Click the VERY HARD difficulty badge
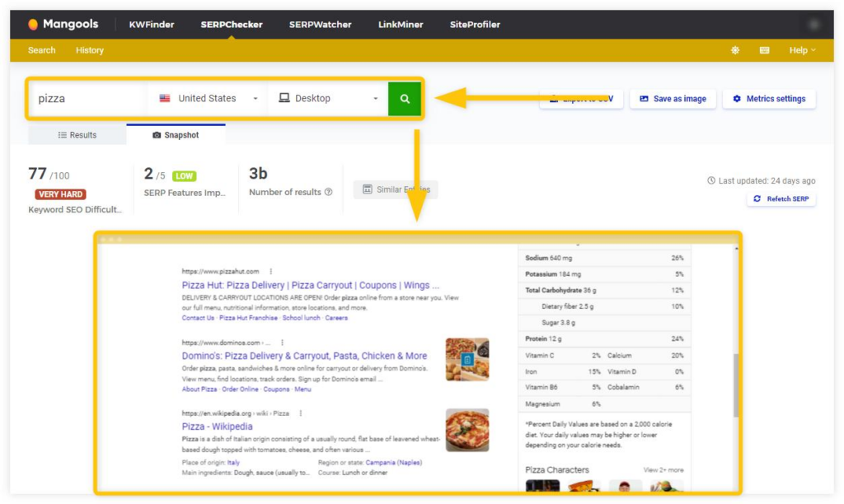Image resolution: width=844 pixels, height=504 pixels. tap(60, 194)
